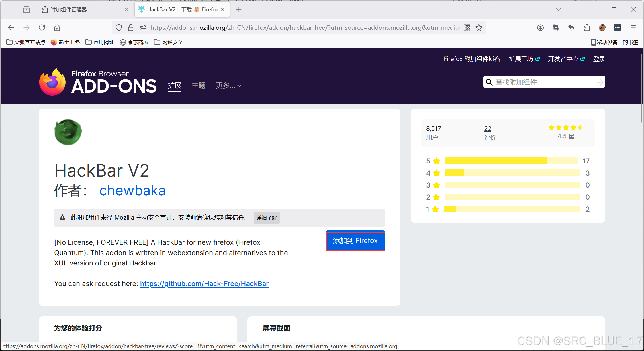This screenshot has height=351, width=644.
Task: Open the Firefox account profile icon
Action: pyautogui.click(x=540, y=28)
